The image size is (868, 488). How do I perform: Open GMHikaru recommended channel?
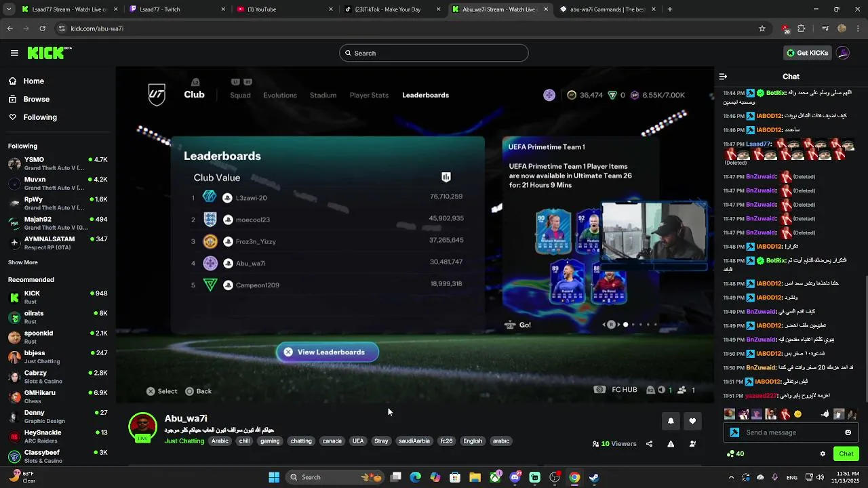[58, 396]
